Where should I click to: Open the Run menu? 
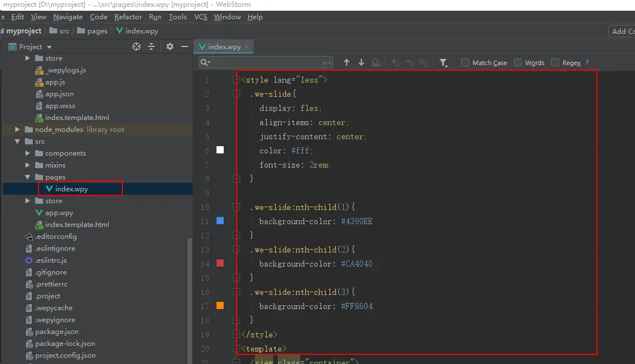pos(155,17)
